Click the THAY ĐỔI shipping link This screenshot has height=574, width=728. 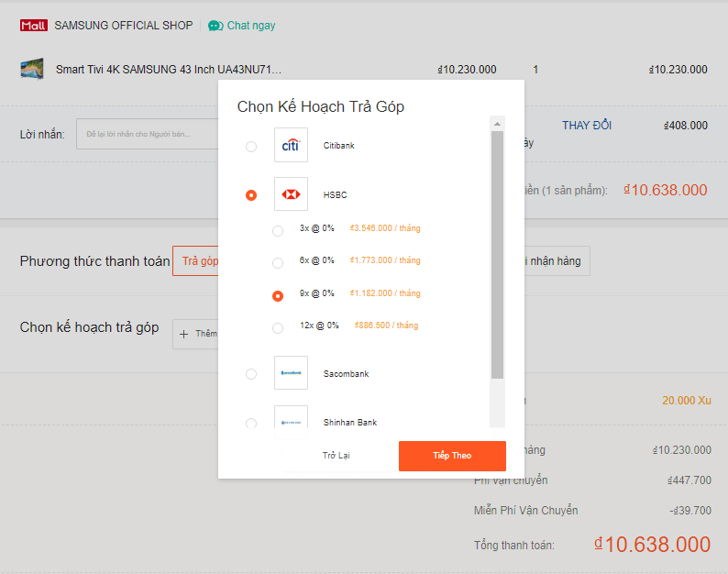click(587, 126)
